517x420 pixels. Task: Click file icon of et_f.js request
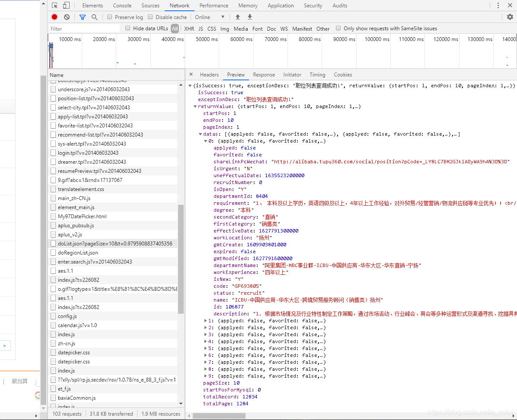click(53, 389)
